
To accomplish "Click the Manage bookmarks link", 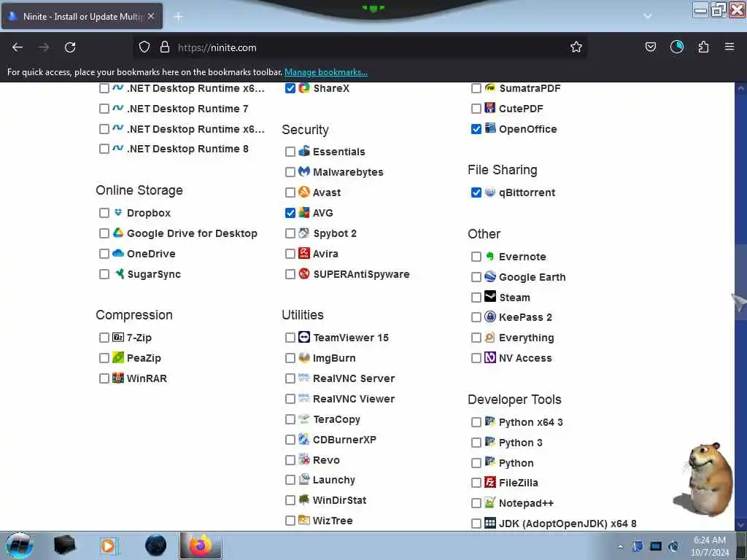I will pos(326,72).
